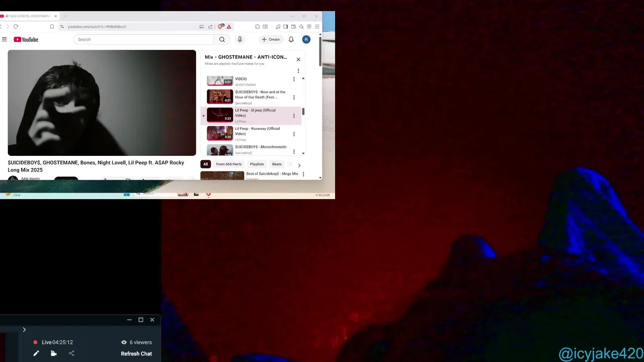Image resolution: width=644 pixels, height=362 pixels.
Task: Open Leo AI sparkle icon
Action: [301, 27]
